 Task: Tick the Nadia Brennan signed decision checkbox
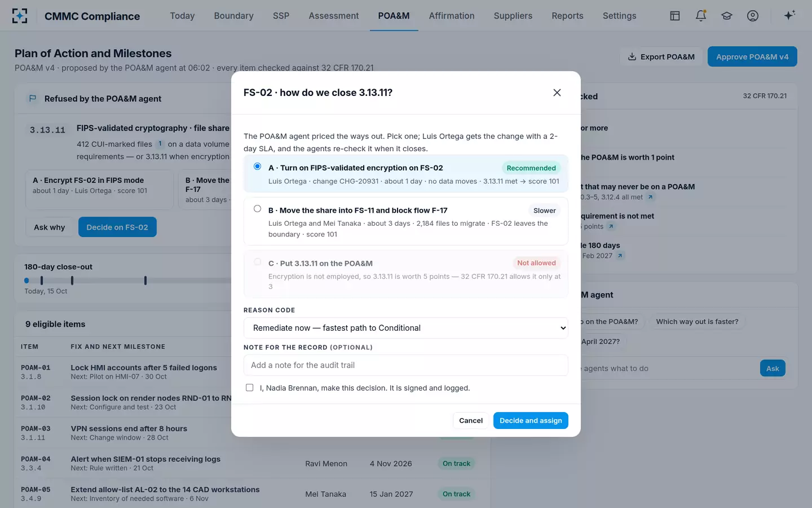tap(249, 388)
